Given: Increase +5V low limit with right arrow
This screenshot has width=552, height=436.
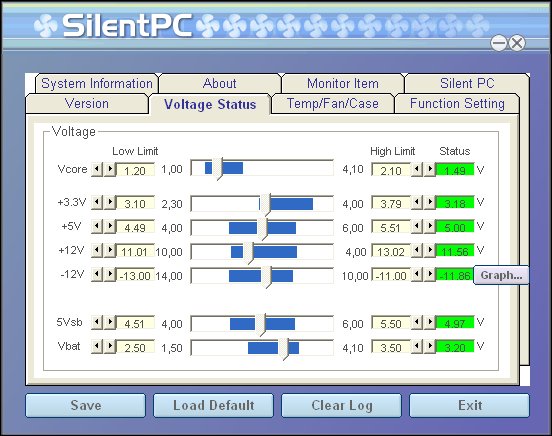Looking at the screenshot, I should [x=110, y=226].
